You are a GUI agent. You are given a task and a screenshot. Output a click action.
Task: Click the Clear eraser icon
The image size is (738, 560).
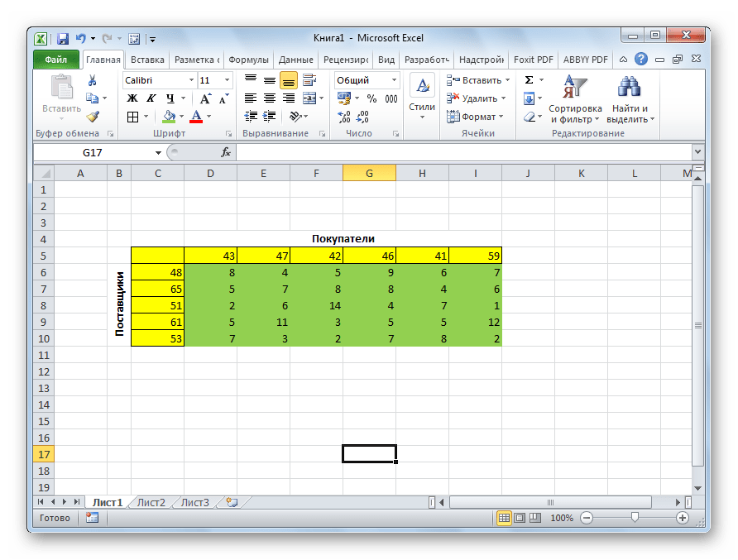pos(530,117)
